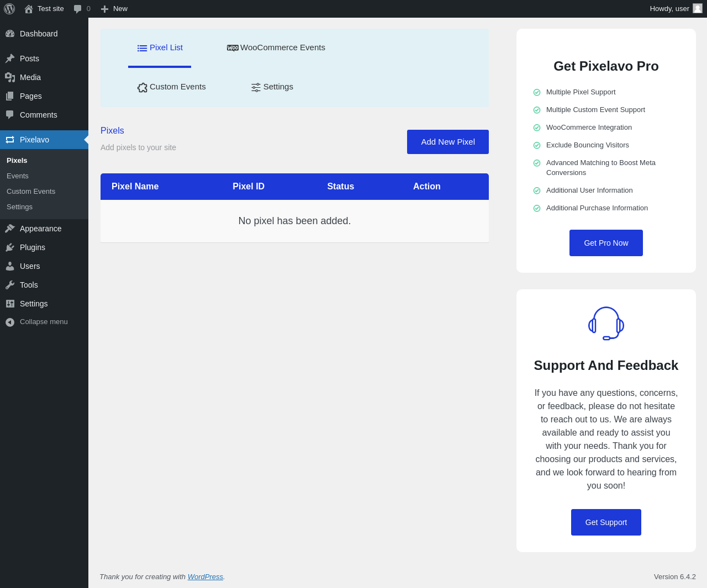Viewport: 707px width, 588px height.
Task: Click the Custom Events puzzle icon
Action: (143, 87)
